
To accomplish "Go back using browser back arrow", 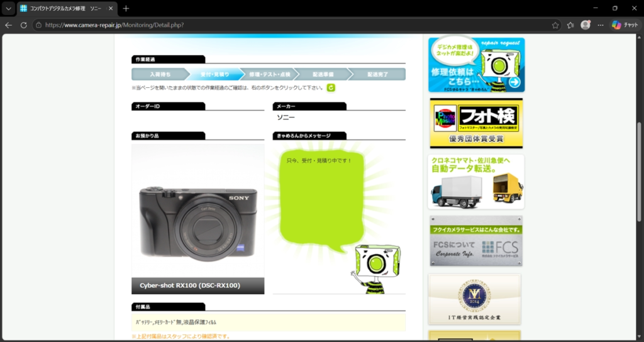I will pyautogui.click(x=8, y=25).
